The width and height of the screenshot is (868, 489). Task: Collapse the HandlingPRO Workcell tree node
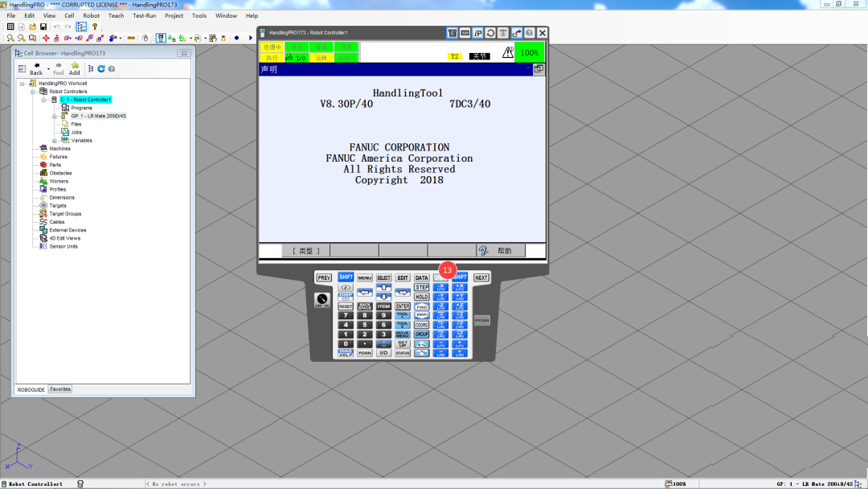point(23,84)
